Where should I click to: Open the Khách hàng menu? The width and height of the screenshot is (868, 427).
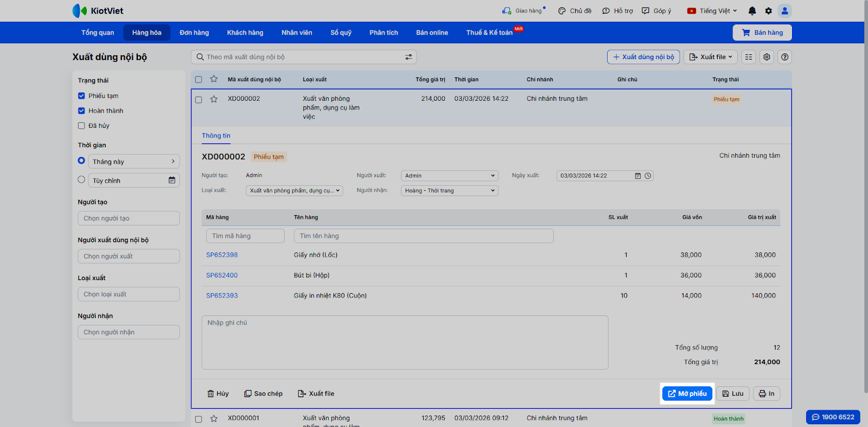coord(245,33)
